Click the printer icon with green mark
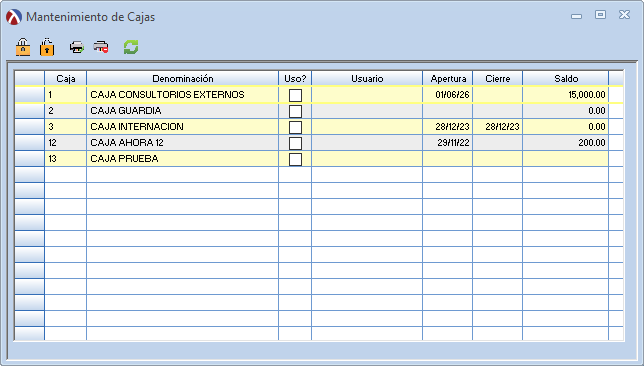The height and width of the screenshot is (366, 644). tap(77, 47)
